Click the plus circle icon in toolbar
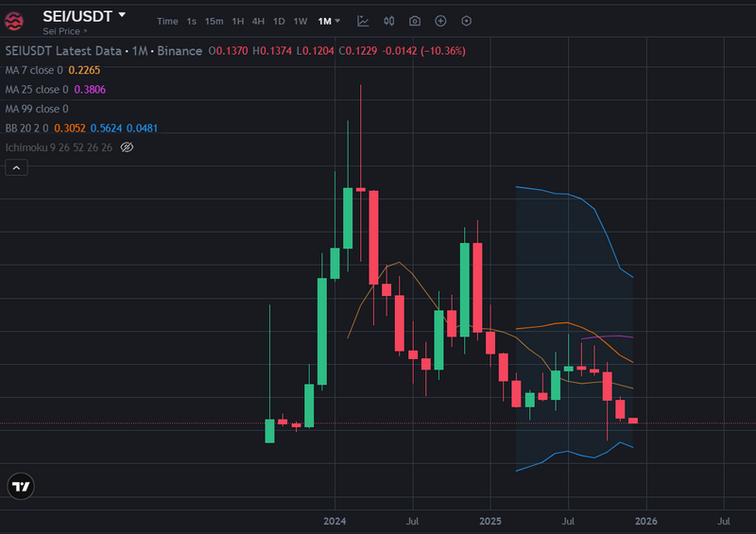Viewport: 756px width, 534px height. [x=440, y=21]
